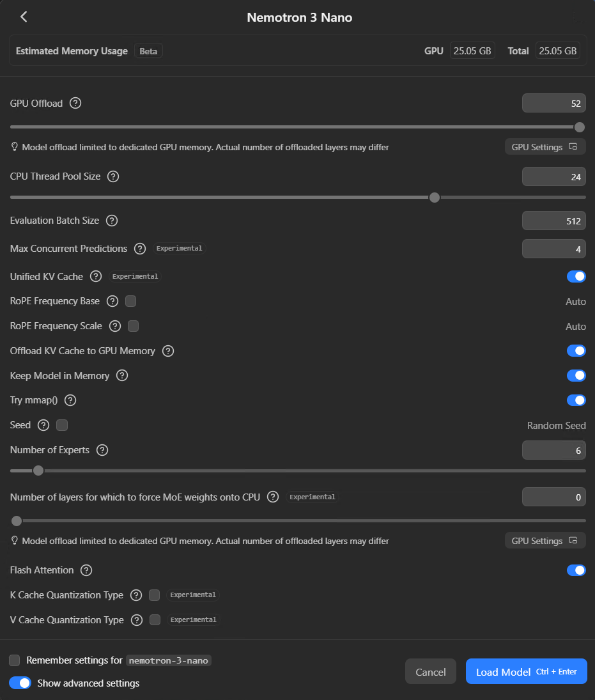Image resolution: width=595 pixels, height=700 pixels.
Task: Click the Flash Attention help icon
Action: tap(86, 570)
